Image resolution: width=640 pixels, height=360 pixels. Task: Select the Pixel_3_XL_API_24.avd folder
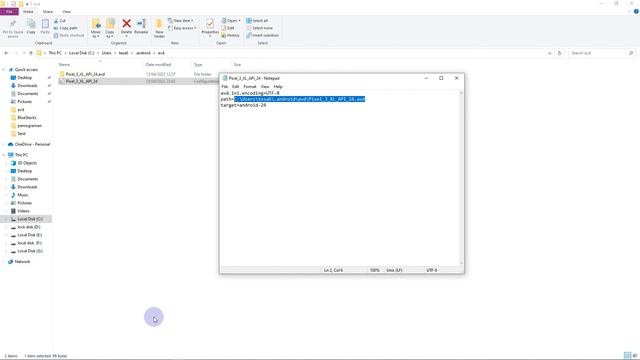point(85,74)
